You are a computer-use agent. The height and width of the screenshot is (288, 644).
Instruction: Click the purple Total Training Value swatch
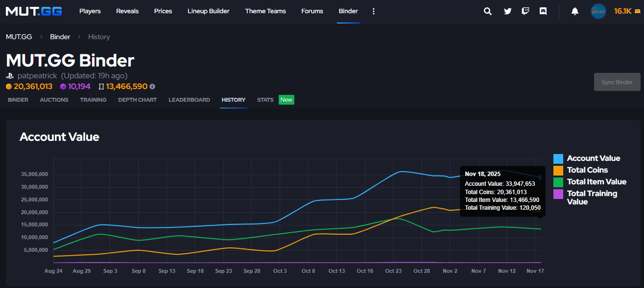(x=558, y=194)
